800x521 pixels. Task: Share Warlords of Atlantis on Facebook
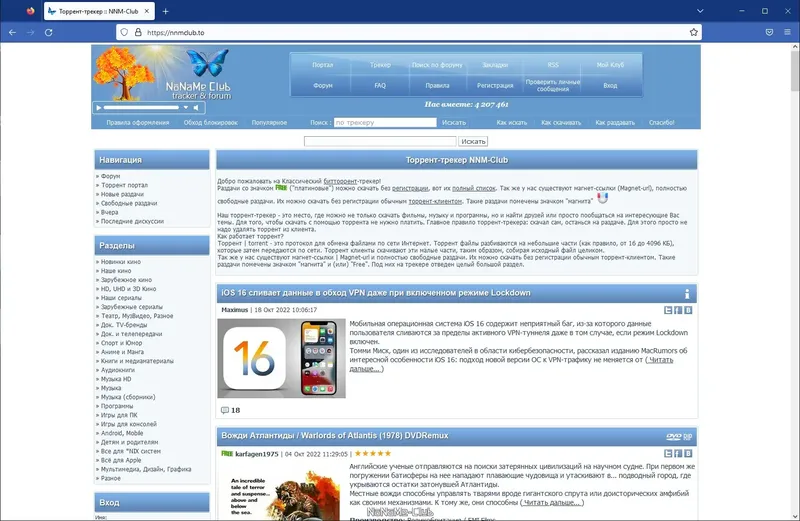678,454
